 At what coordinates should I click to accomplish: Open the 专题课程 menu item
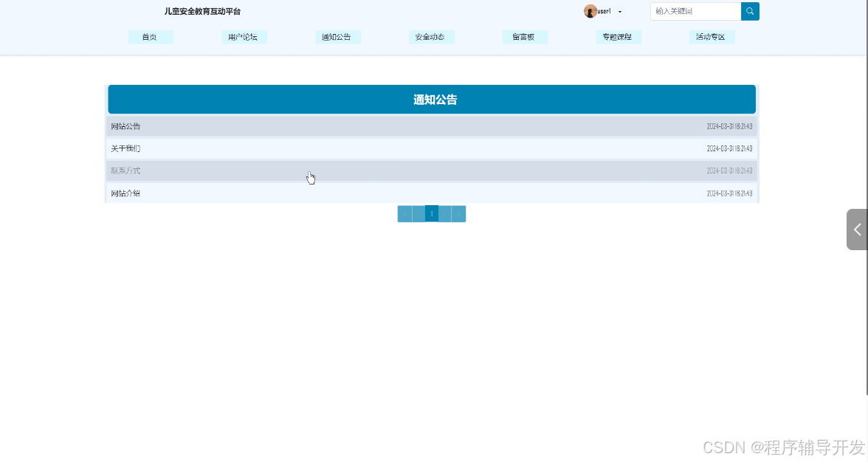point(618,37)
